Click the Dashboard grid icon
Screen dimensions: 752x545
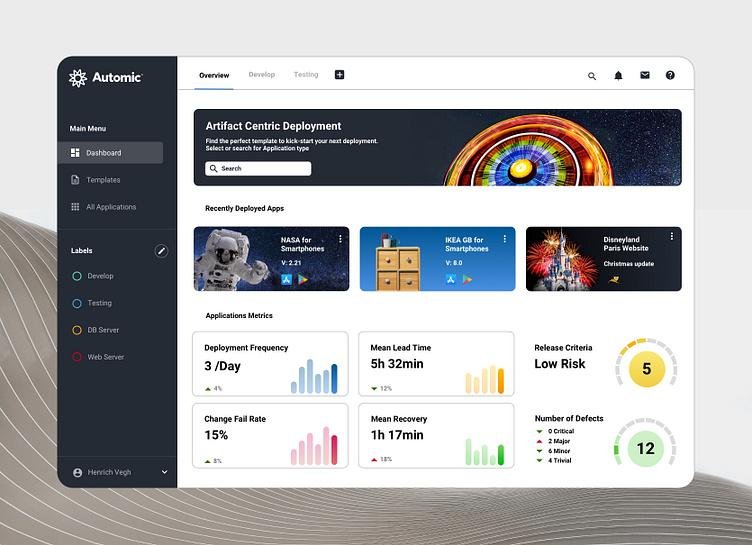click(75, 153)
